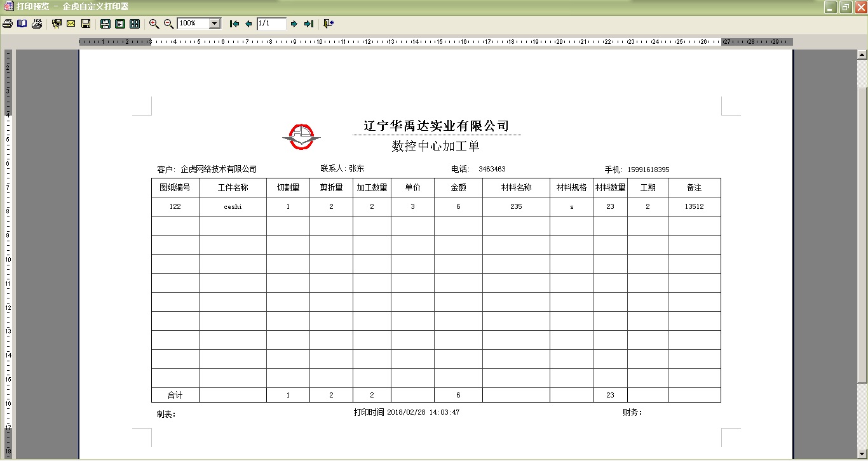Click 剪折量 column header
The image size is (868, 461).
(331, 188)
